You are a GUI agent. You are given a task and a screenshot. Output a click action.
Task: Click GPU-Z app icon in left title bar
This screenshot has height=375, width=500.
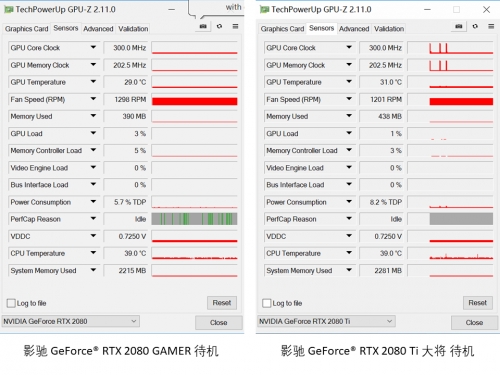[9, 10]
